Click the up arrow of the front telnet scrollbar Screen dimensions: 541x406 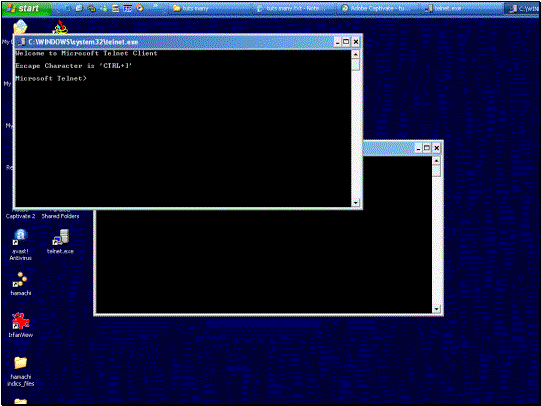pos(355,55)
